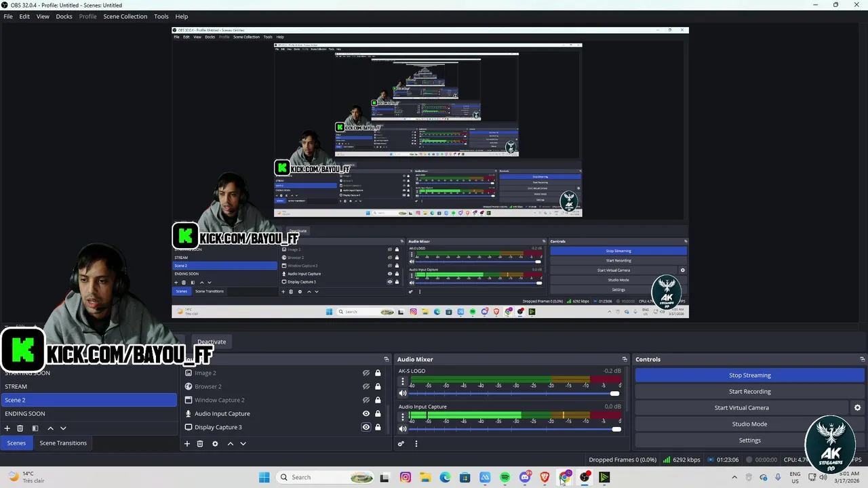Click Start Virtual Camera
The image size is (868, 488).
[742, 408]
